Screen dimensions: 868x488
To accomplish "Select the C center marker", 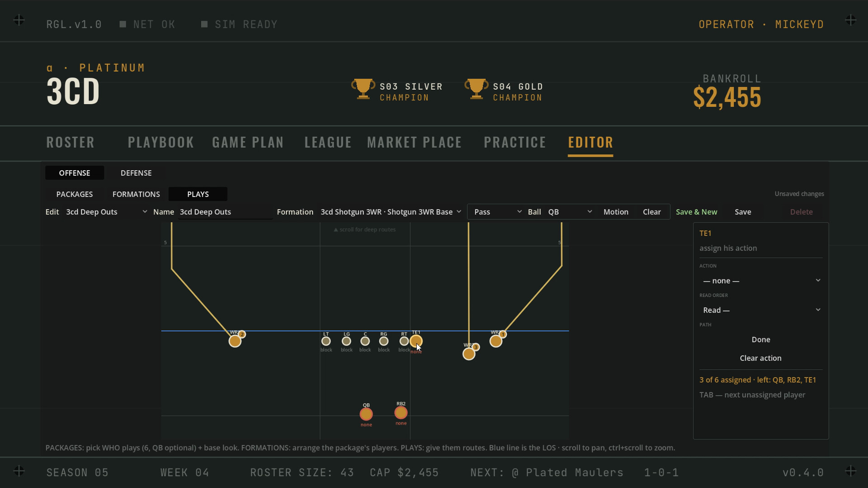I will [x=365, y=341].
